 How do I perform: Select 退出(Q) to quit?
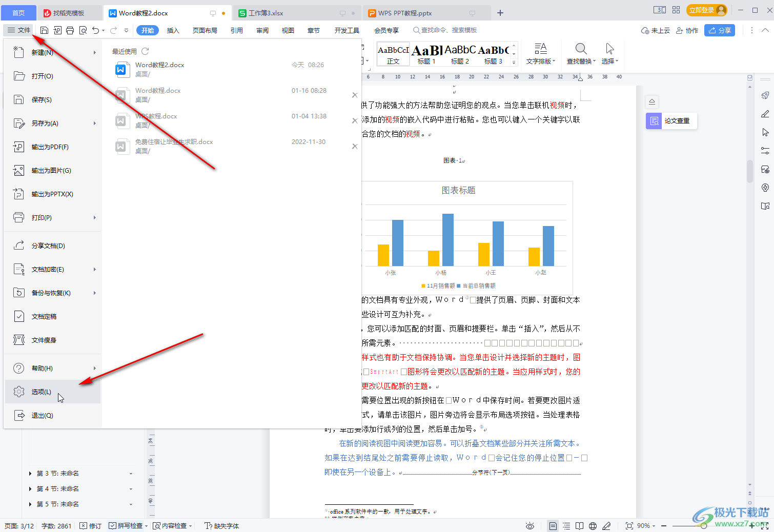52,415
